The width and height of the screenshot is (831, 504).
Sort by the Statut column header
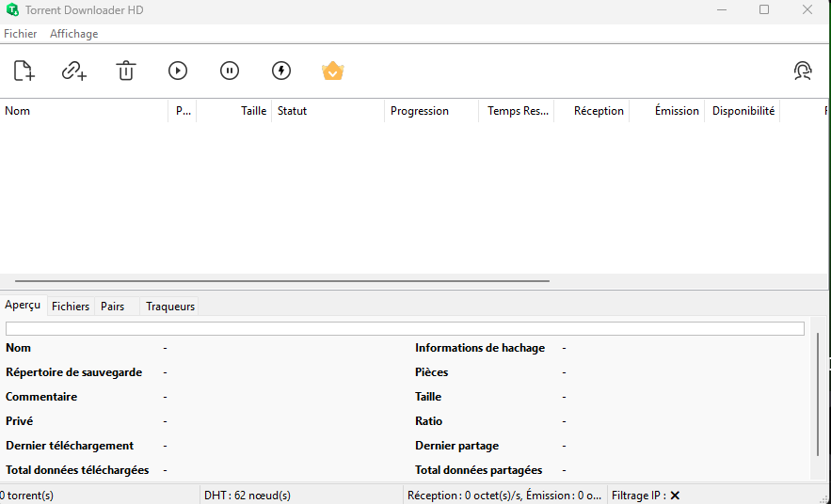(x=328, y=111)
